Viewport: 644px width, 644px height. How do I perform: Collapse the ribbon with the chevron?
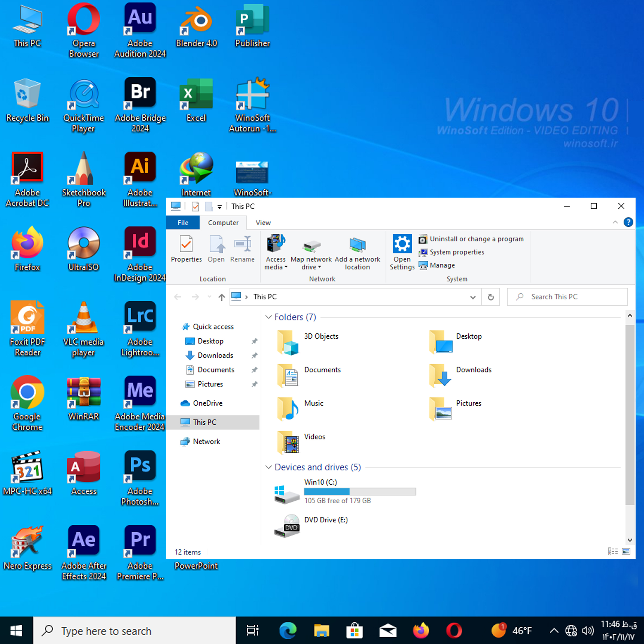coord(615,222)
